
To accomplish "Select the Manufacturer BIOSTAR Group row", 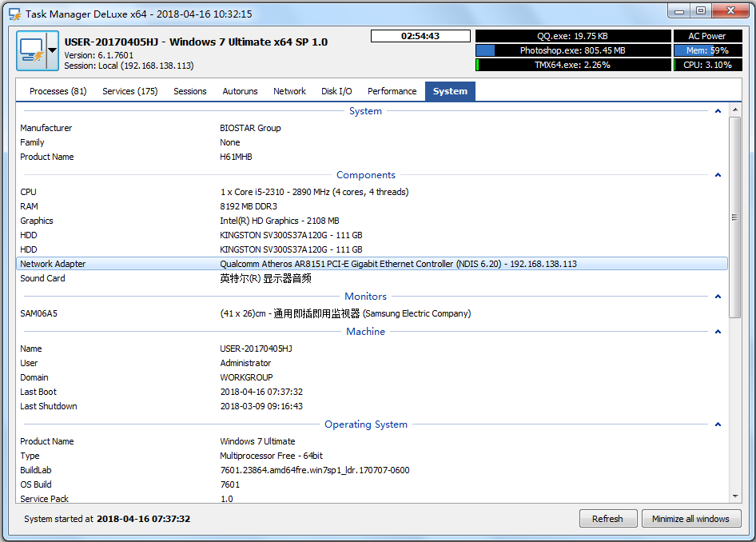I will tap(372, 128).
